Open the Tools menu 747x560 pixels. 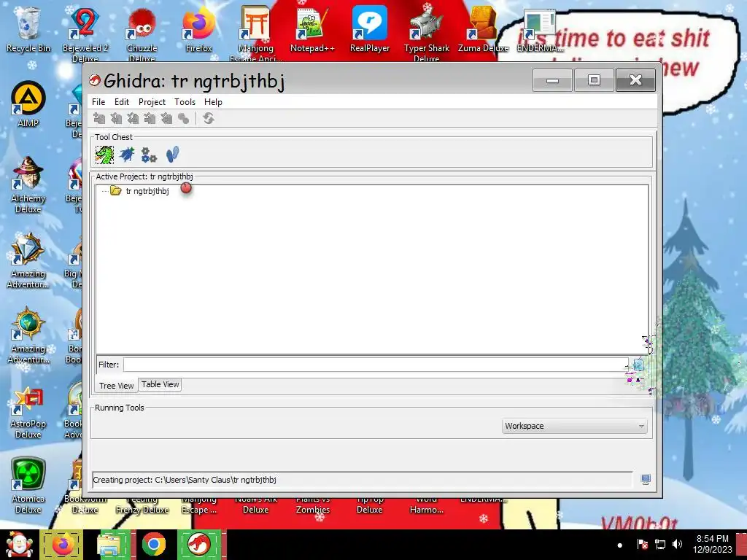185,102
